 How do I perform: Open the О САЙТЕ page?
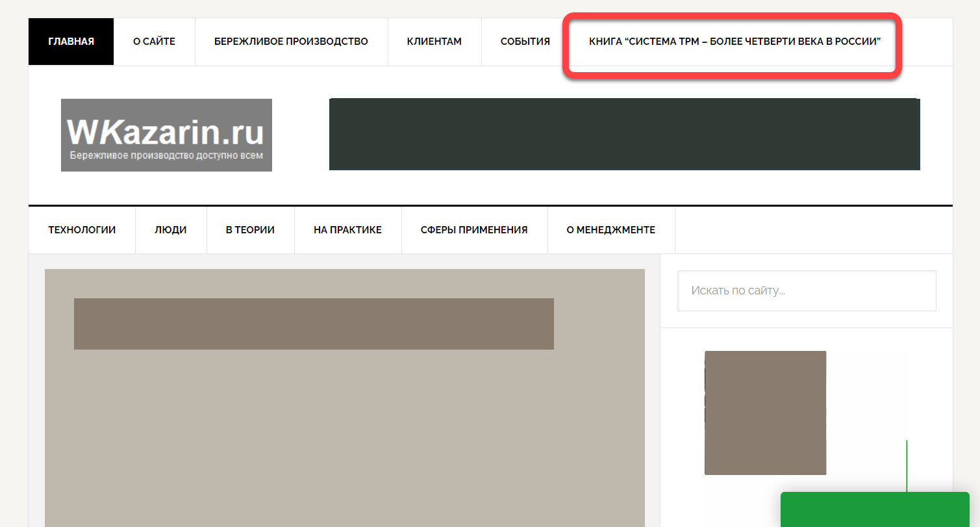[x=154, y=41]
